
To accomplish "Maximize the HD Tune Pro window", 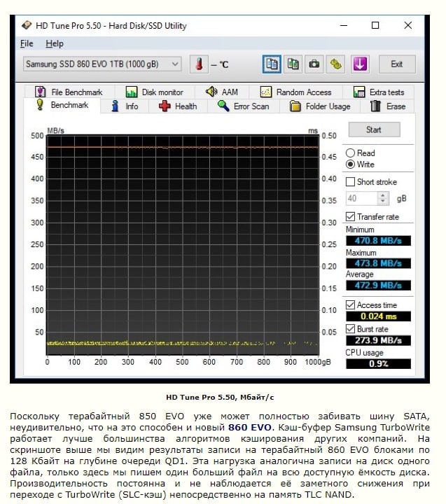I will [x=375, y=25].
